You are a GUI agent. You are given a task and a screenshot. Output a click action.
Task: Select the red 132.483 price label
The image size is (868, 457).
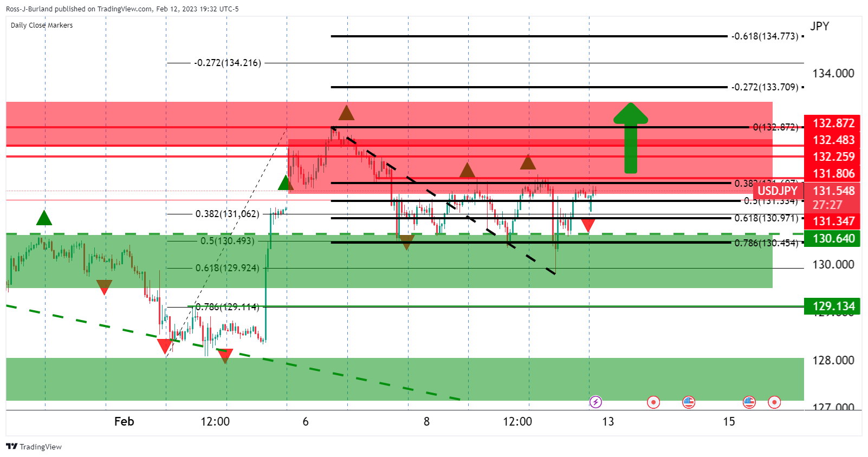point(833,140)
